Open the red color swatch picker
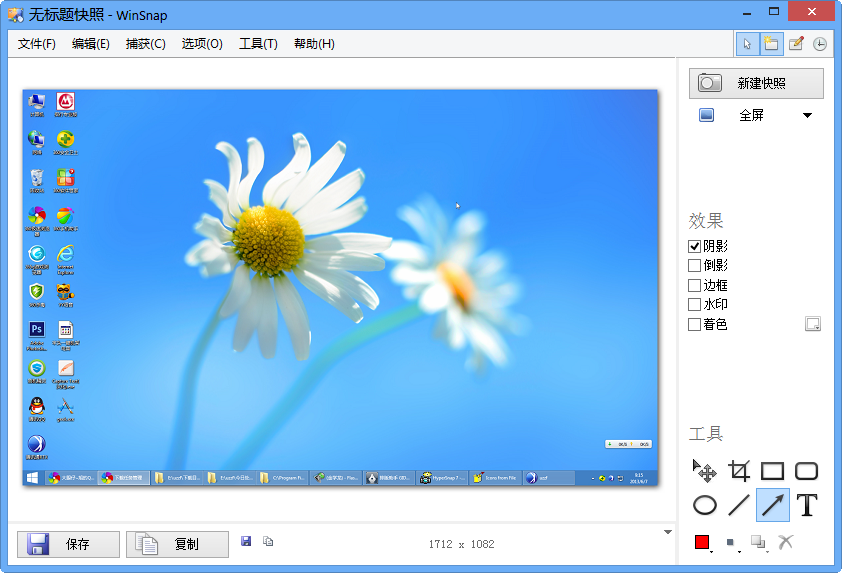The width and height of the screenshot is (842, 573). [x=702, y=542]
